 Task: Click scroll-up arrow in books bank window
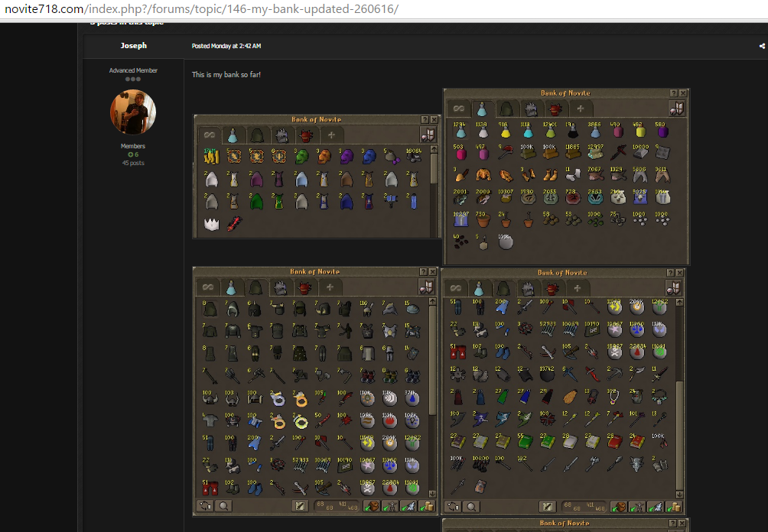pyautogui.click(x=679, y=303)
